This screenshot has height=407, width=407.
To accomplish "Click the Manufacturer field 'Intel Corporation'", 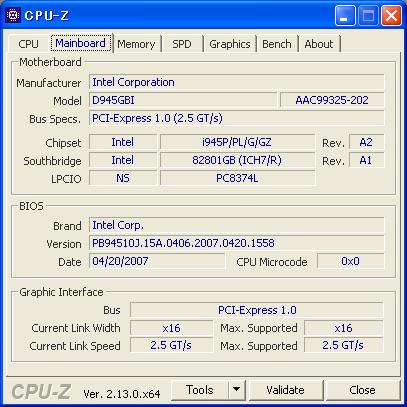I will [237, 82].
